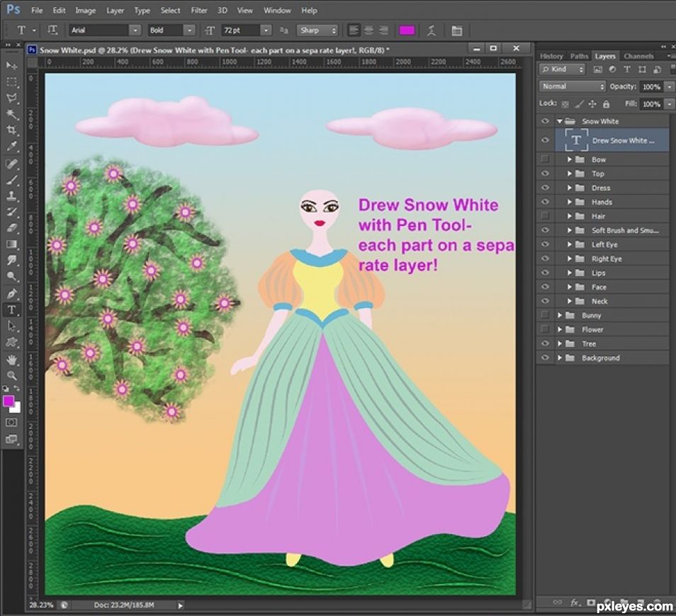
Task: Filter layers by type layers
Action: pos(627,69)
